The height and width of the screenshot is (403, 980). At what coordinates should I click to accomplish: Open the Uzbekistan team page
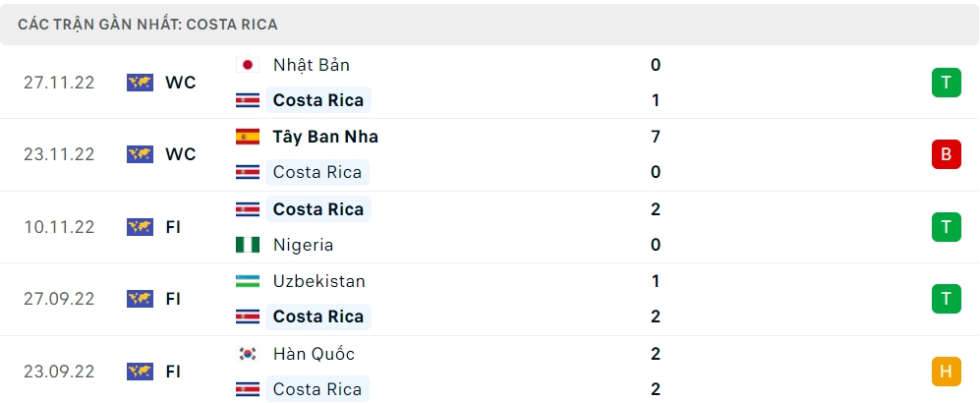[318, 281]
